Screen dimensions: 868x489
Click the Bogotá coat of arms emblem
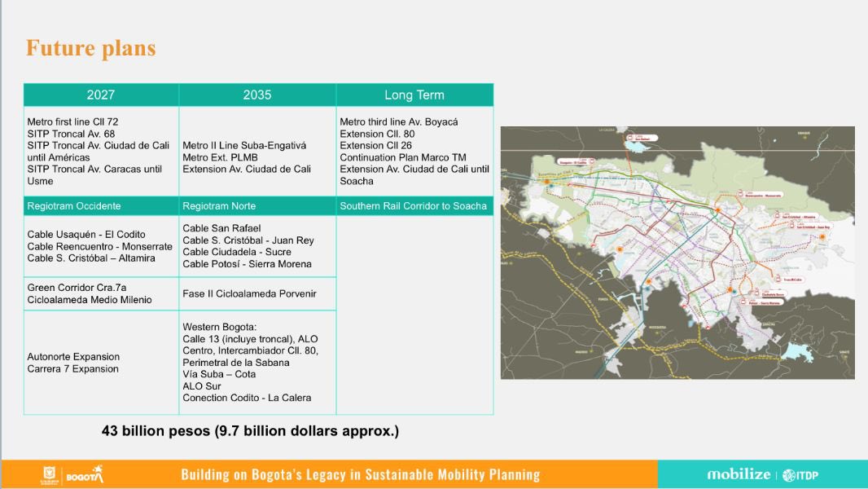pyautogui.click(x=50, y=474)
